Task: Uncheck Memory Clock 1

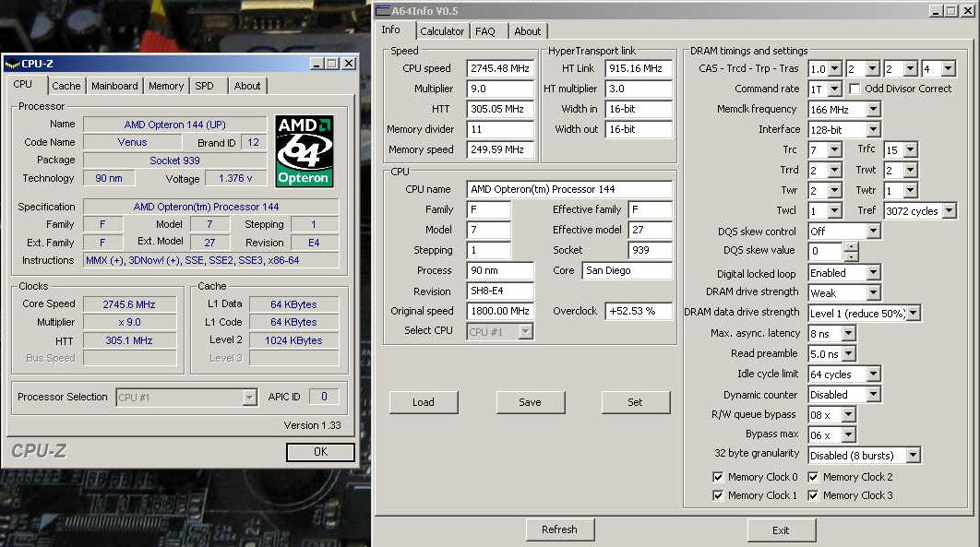Action: point(718,495)
